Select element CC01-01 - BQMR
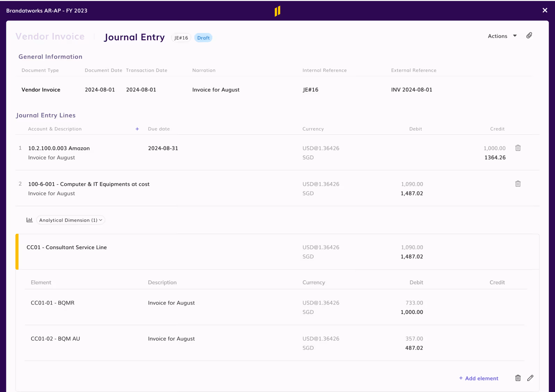Screen dimensions: 555x392 click(53, 303)
